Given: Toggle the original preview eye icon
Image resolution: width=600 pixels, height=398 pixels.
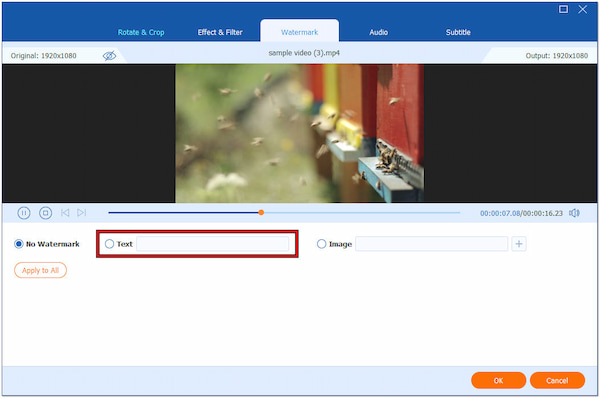Looking at the screenshot, I should [109, 56].
